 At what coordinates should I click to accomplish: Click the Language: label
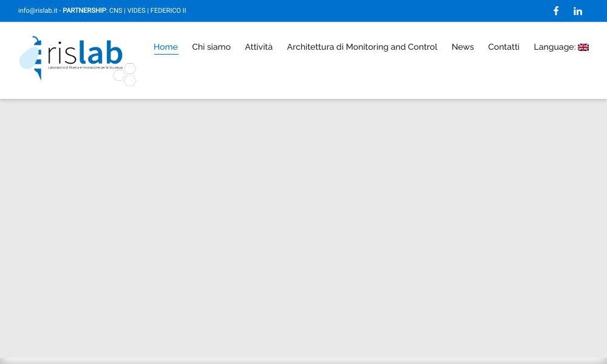point(554,47)
